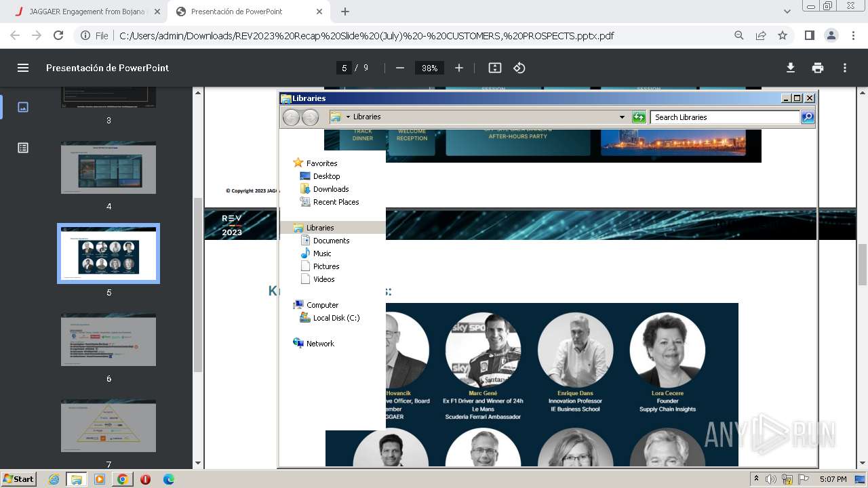Open Microsoft Edge from taskbar
The height and width of the screenshot is (488, 868).
[168, 479]
